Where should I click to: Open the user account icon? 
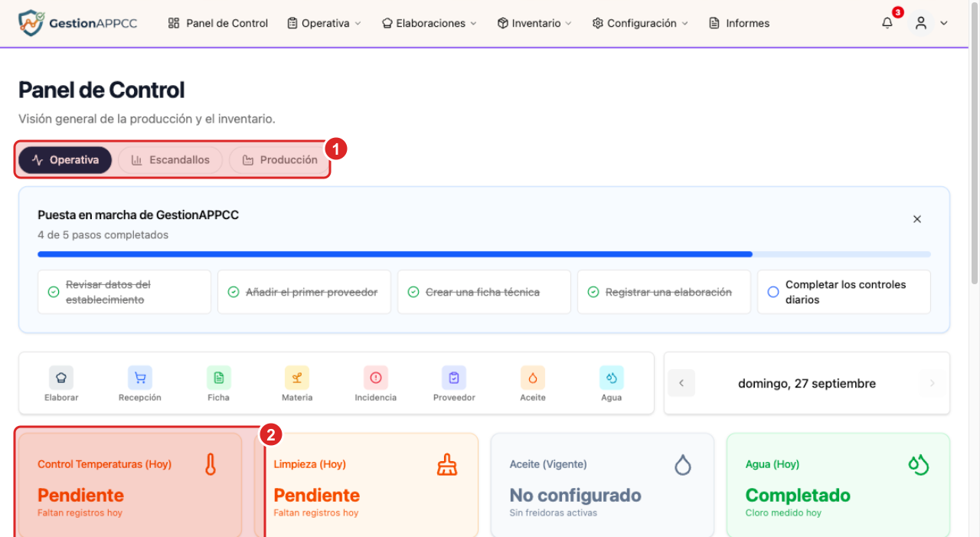pyautogui.click(x=921, y=23)
